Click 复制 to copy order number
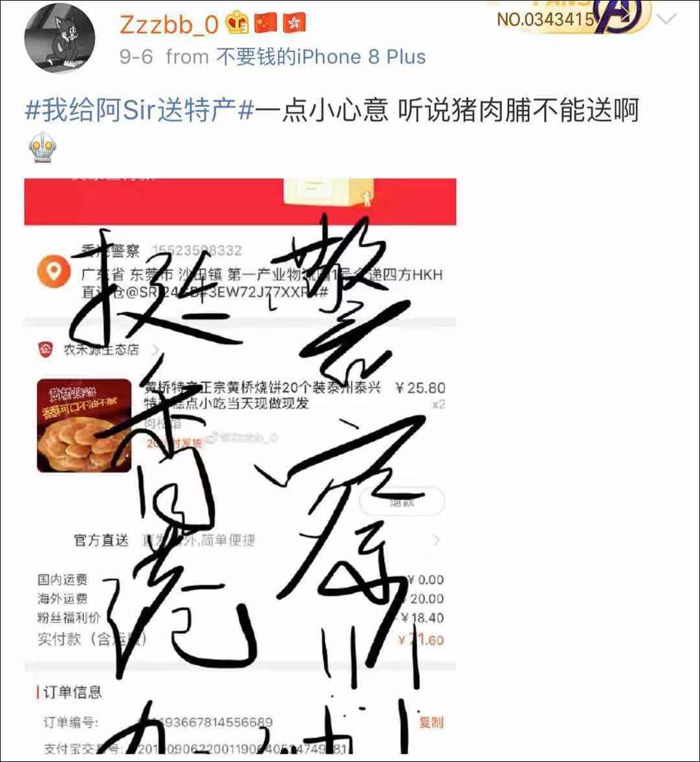 click(431, 722)
